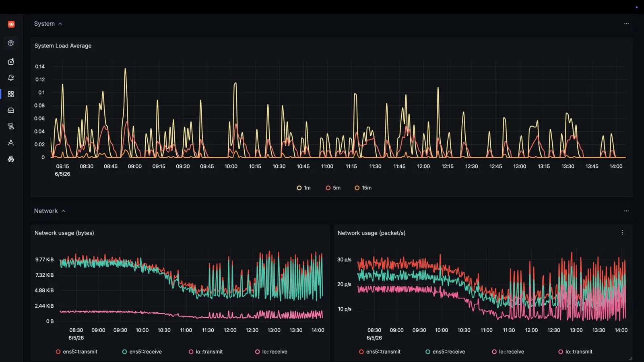
Task: Toggle lo::transmit in bytes chart legend
Action: tap(205, 352)
